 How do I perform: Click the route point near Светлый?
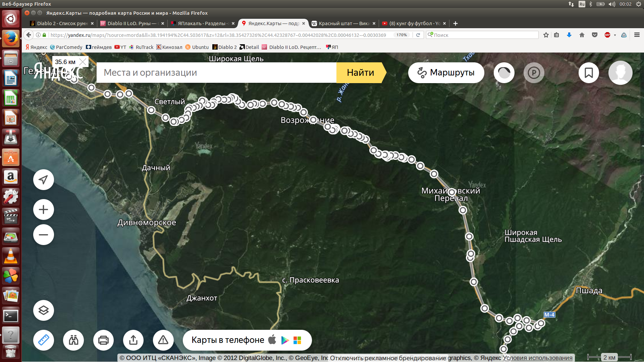(151, 110)
